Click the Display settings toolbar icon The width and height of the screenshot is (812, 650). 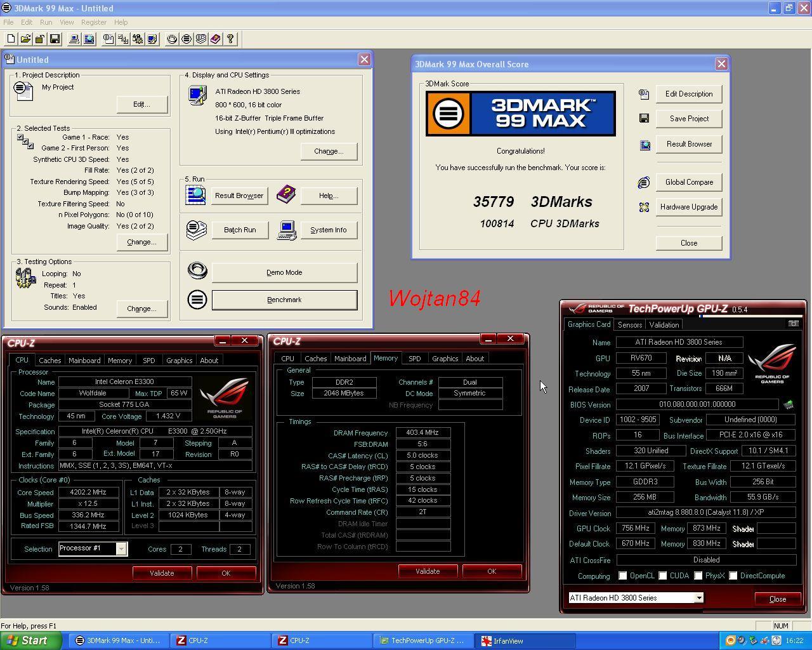tap(152, 39)
